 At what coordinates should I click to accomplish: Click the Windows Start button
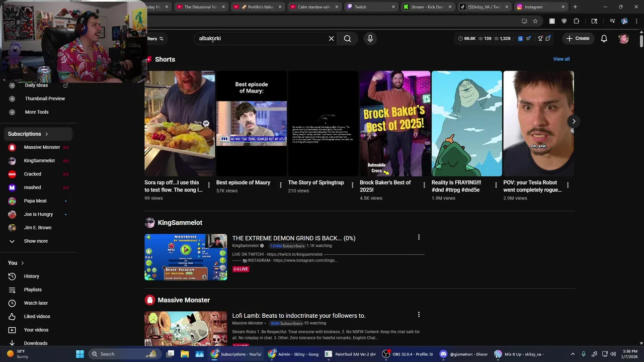tap(80, 354)
